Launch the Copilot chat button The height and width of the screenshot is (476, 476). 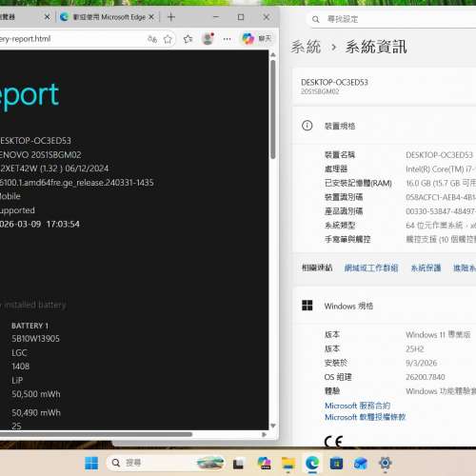256,39
